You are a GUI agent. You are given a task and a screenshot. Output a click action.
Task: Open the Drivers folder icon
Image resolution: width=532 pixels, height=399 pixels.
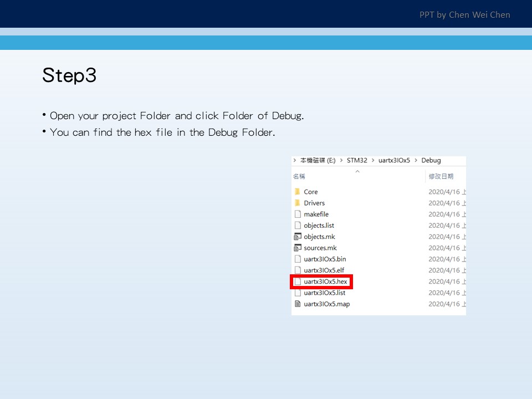[x=297, y=203]
